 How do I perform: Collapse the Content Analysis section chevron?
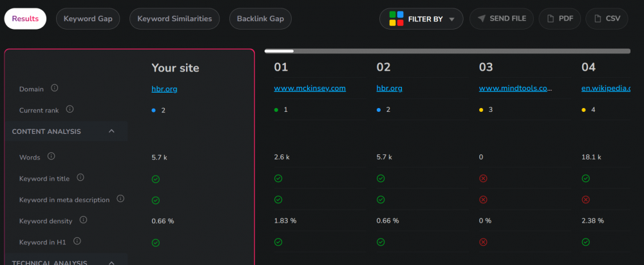tap(111, 131)
